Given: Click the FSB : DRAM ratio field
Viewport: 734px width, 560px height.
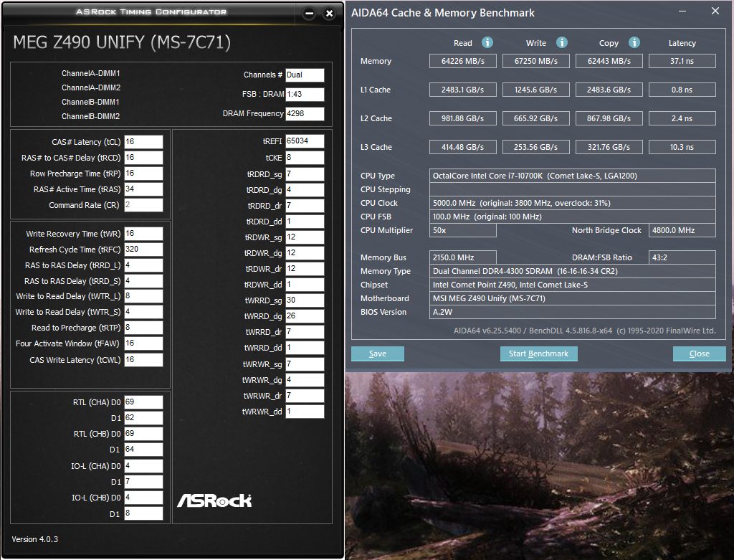Looking at the screenshot, I should pos(305,94).
